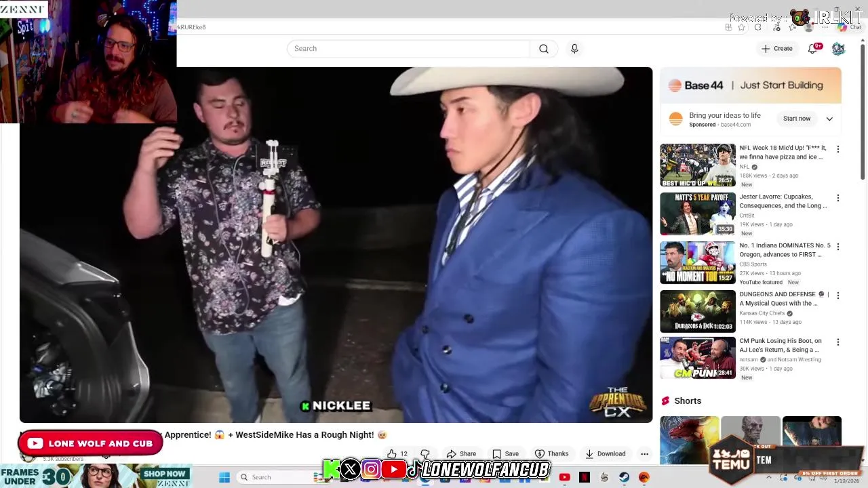Open options menu for NFL Week 18 video
The height and width of the screenshot is (488, 868).
pos(838,149)
